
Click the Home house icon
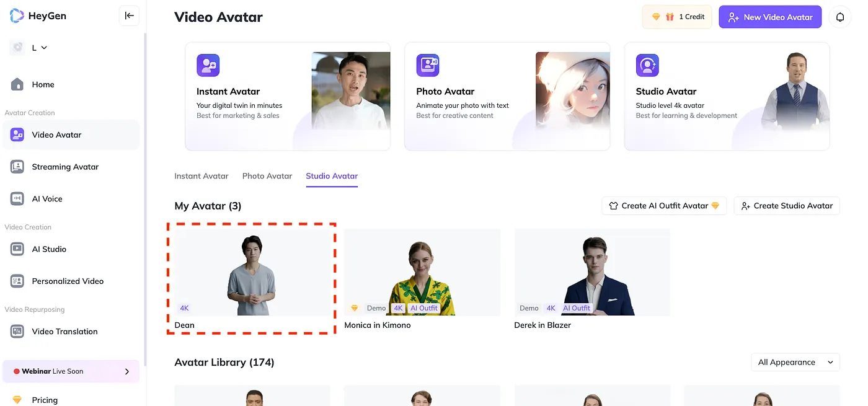17,84
